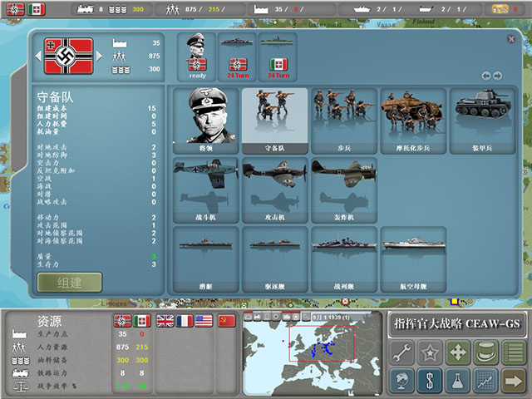Viewport: 532px width, 399px height.
Task: Open the line chart statistics icon
Action: pos(486,381)
